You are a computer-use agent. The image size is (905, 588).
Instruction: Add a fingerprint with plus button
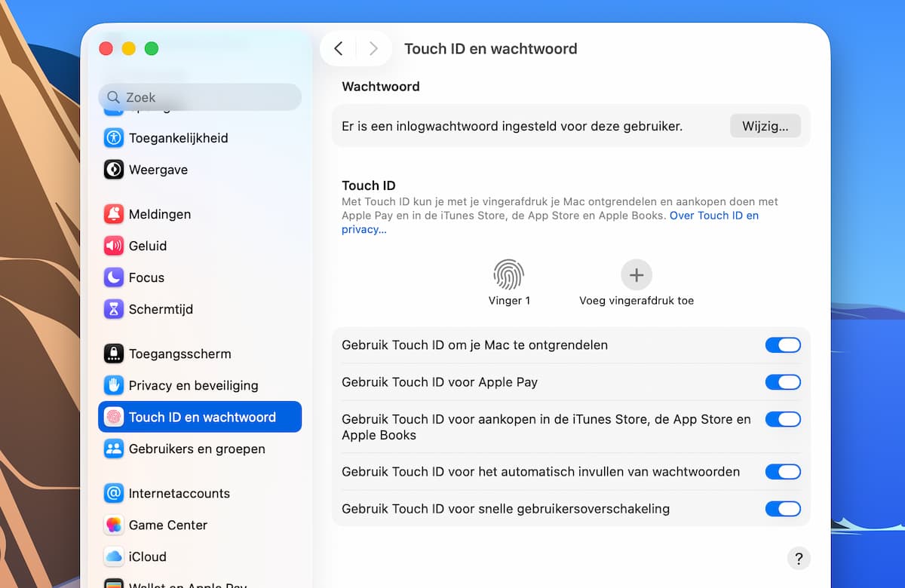[x=637, y=275]
